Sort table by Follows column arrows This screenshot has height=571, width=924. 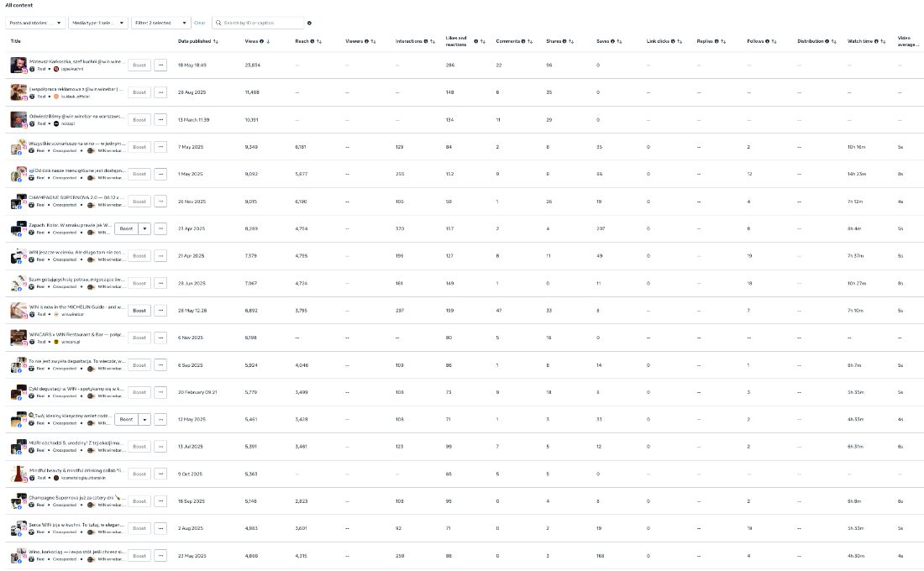click(x=774, y=41)
